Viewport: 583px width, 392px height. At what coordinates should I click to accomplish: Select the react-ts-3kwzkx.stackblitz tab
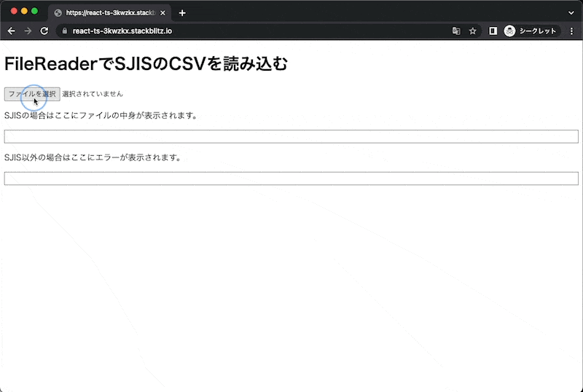(110, 12)
